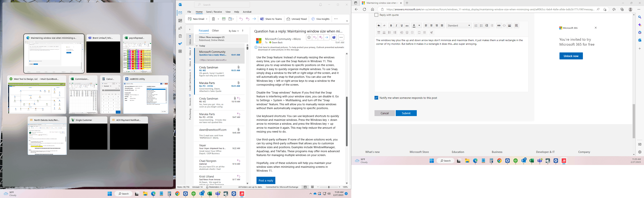Open the By Date sort dropdown
The image size is (644, 198).
pos(234,31)
